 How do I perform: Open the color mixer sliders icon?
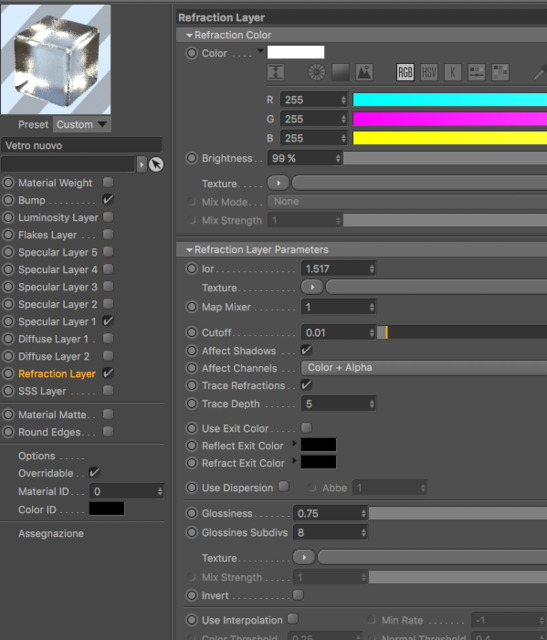point(476,72)
